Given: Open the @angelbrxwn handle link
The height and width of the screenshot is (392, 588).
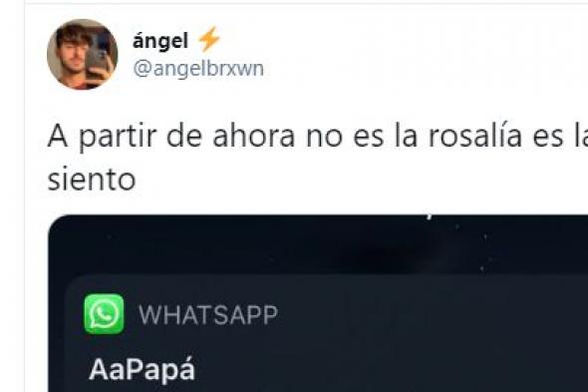Looking at the screenshot, I should coord(198,69).
